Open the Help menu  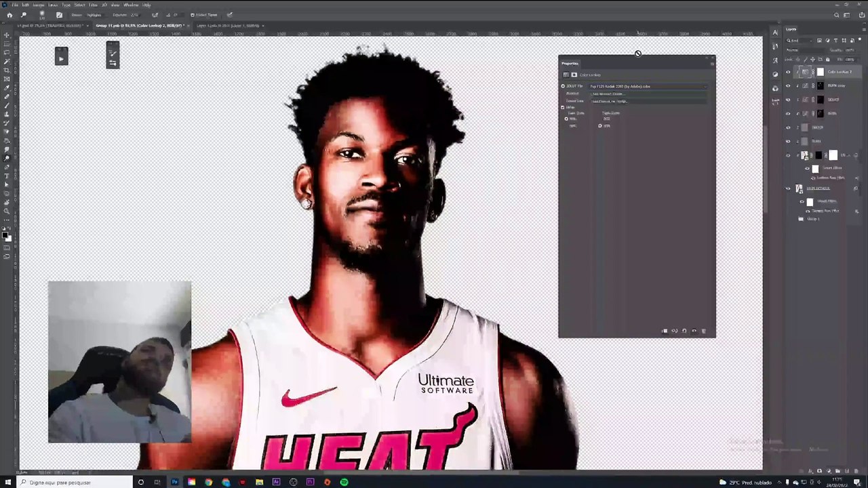(146, 5)
